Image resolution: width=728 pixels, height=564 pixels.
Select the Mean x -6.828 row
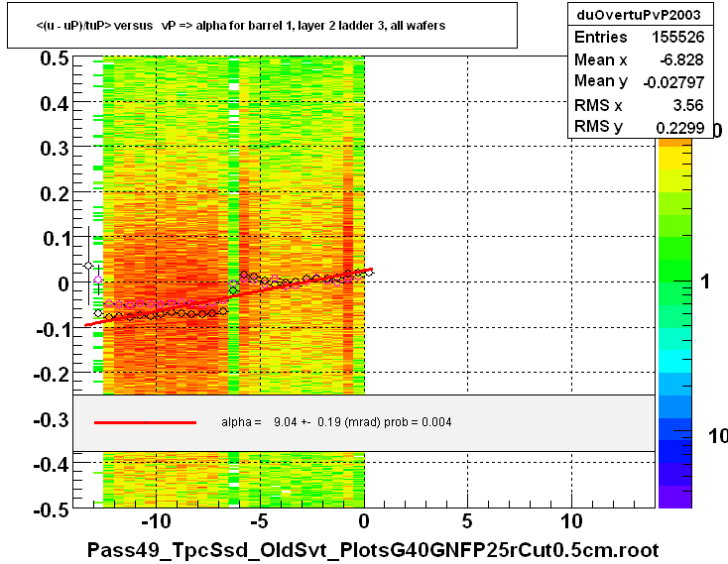point(640,59)
